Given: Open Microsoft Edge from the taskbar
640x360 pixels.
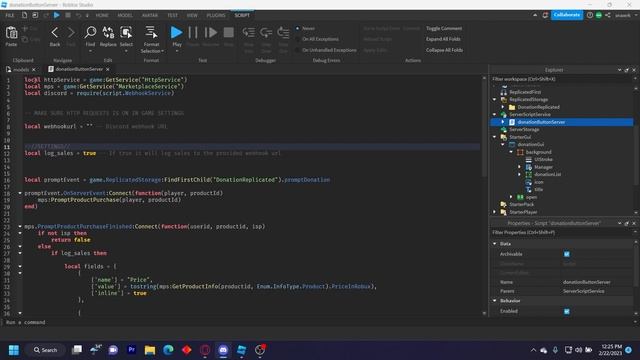Looking at the screenshot, I should coord(168,350).
